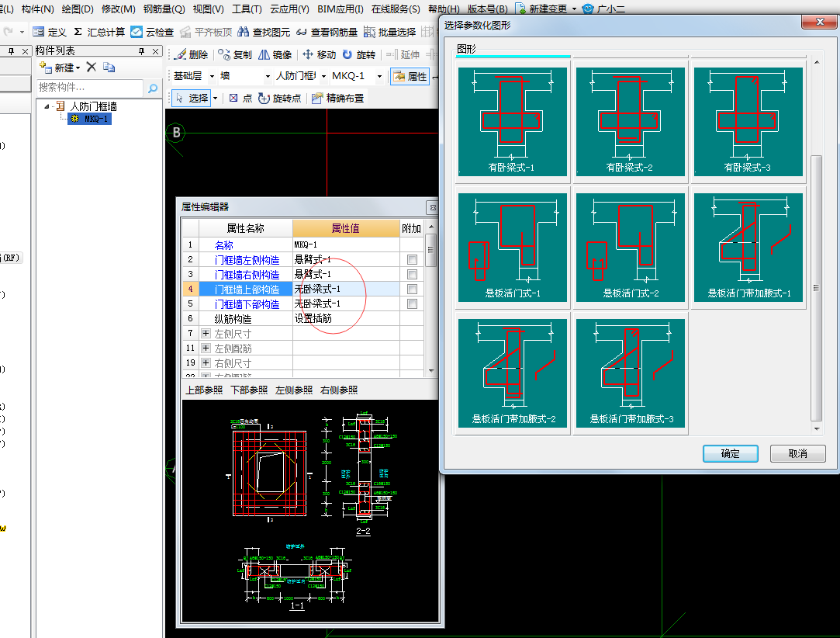Click 新建变更 new change icon
The height and width of the screenshot is (638, 840).
(x=541, y=9)
